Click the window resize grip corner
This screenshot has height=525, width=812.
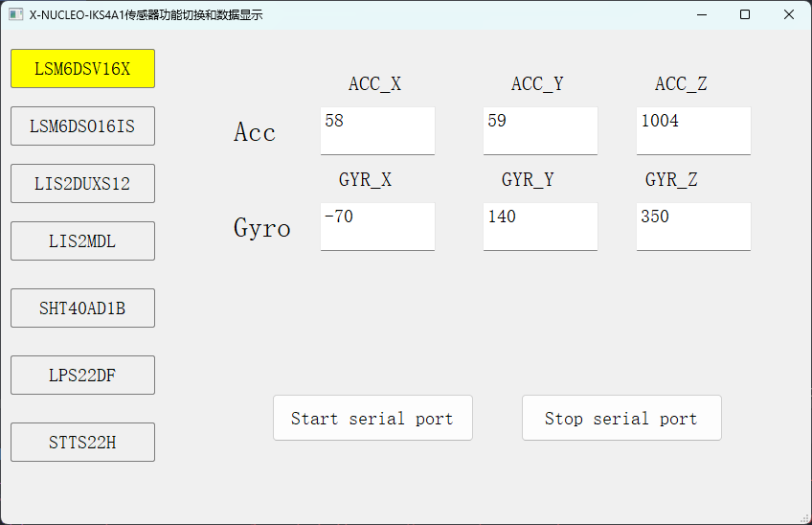click(805, 518)
